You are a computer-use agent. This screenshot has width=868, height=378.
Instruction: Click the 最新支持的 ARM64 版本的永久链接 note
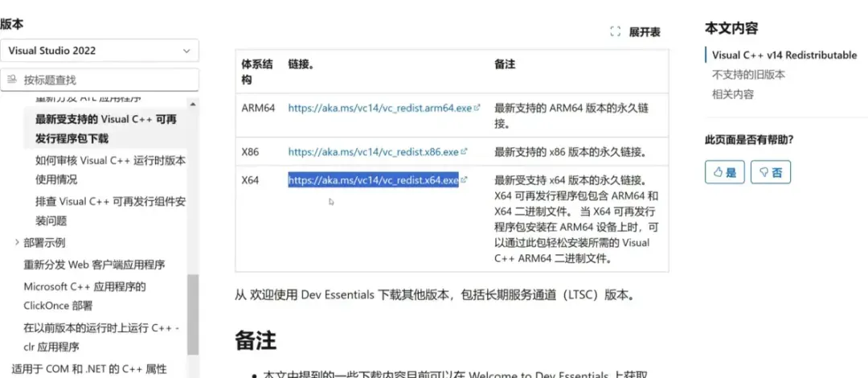[571, 116]
